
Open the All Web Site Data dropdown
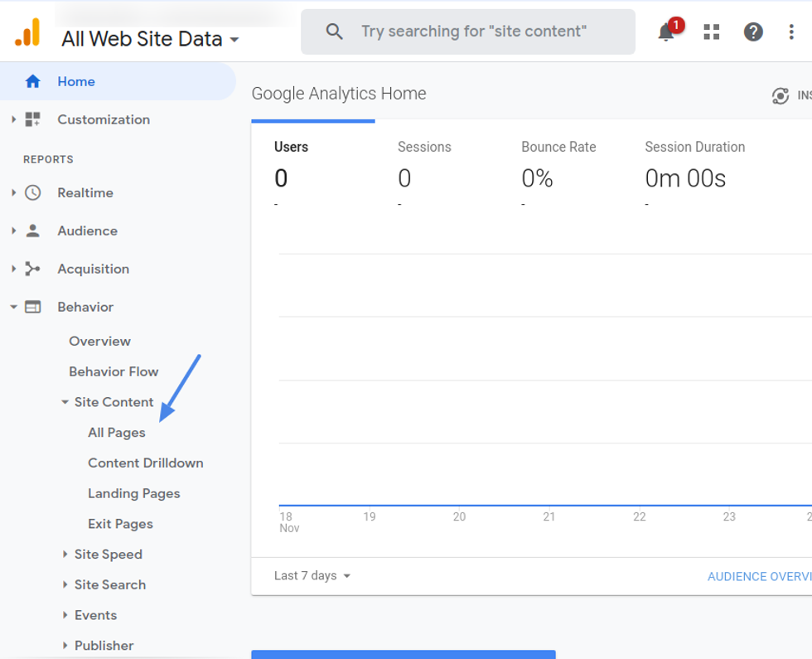[x=150, y=39]
